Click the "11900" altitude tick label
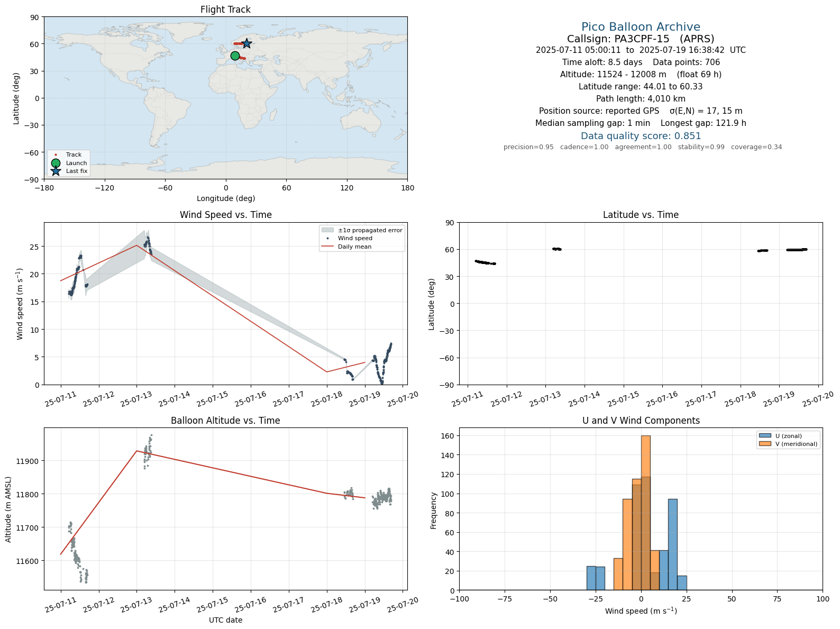840x629 pixels. pyautogui.click(x=28, y=461)
